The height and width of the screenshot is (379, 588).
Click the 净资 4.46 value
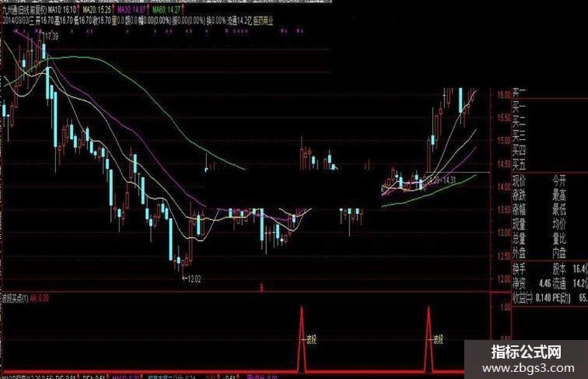[544, 283]
